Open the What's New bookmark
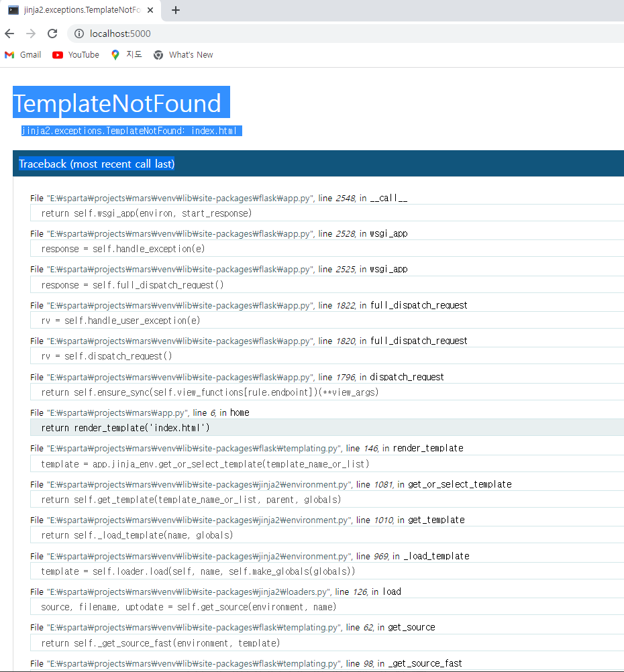 (184, 55)
